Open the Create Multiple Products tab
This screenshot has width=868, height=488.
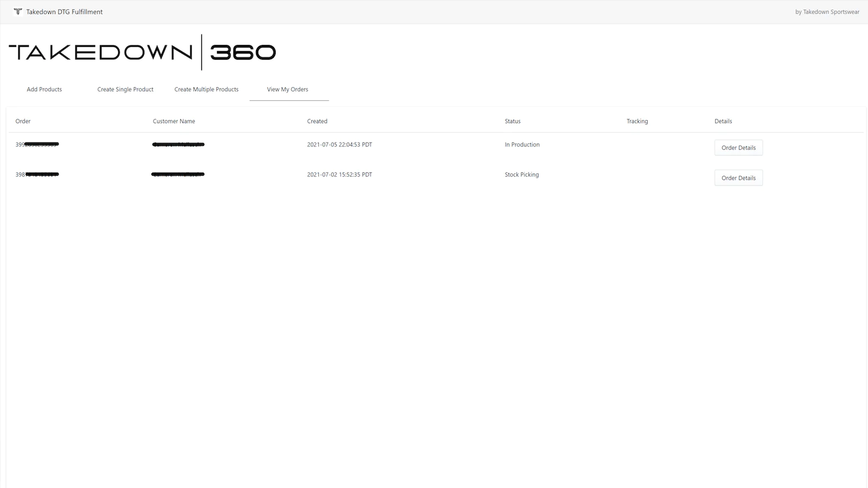point(206,89)
